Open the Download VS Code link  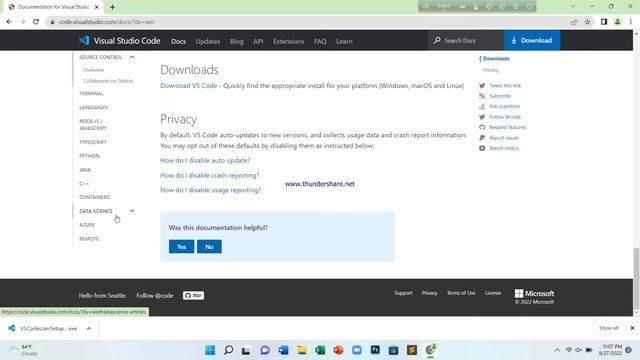click(x=189, y=86)
